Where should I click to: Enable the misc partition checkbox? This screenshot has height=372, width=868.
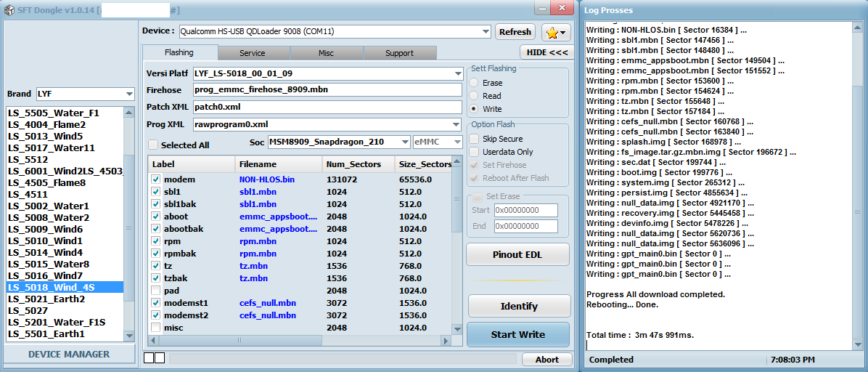click(155, 328)
